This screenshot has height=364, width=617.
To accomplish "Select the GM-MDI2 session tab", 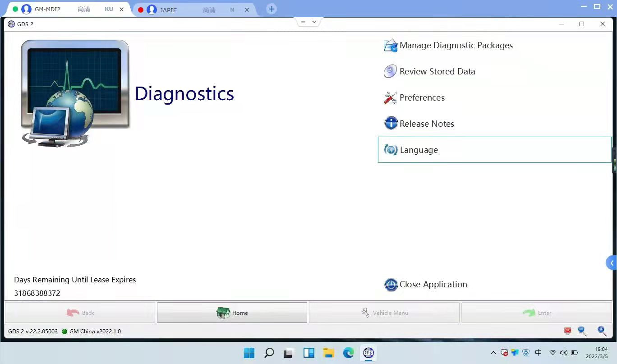I will pyautogui.click(x=63, y=9).
